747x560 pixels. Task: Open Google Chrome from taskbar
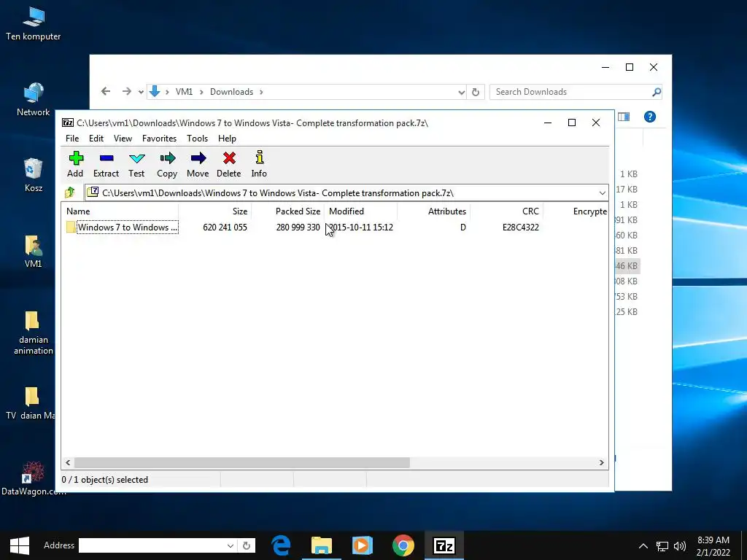point(403,545)
